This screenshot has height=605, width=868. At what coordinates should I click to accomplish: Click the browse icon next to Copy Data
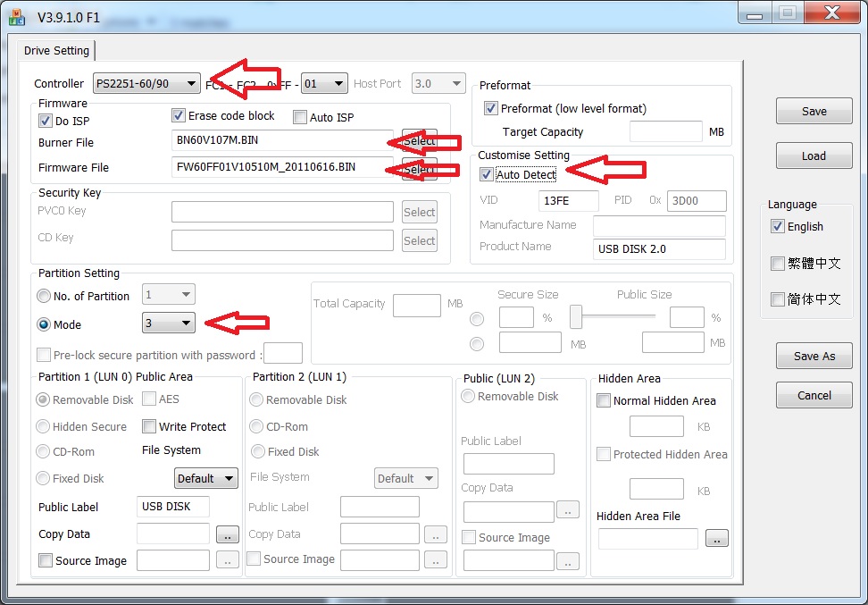click(x=228, y=534)
